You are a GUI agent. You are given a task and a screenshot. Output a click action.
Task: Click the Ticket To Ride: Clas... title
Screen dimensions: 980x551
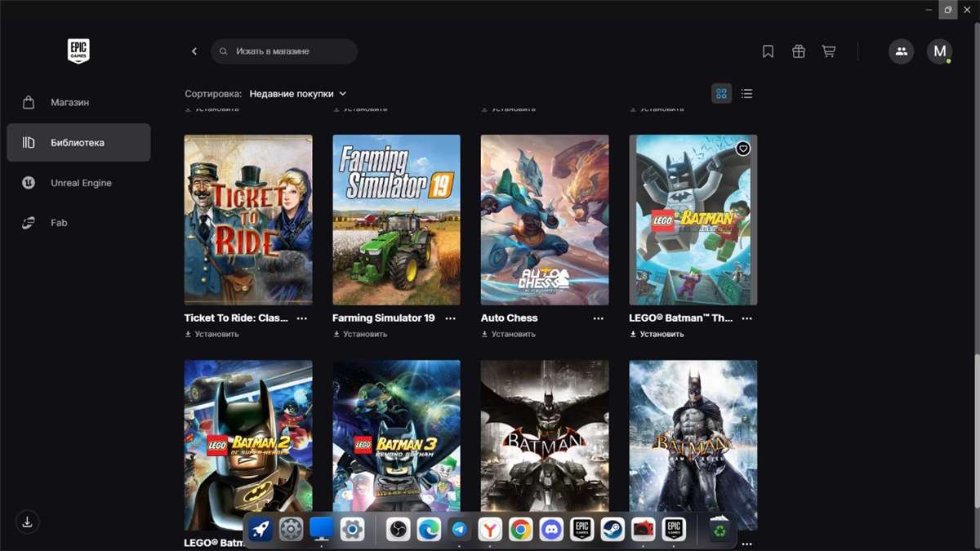236,318
